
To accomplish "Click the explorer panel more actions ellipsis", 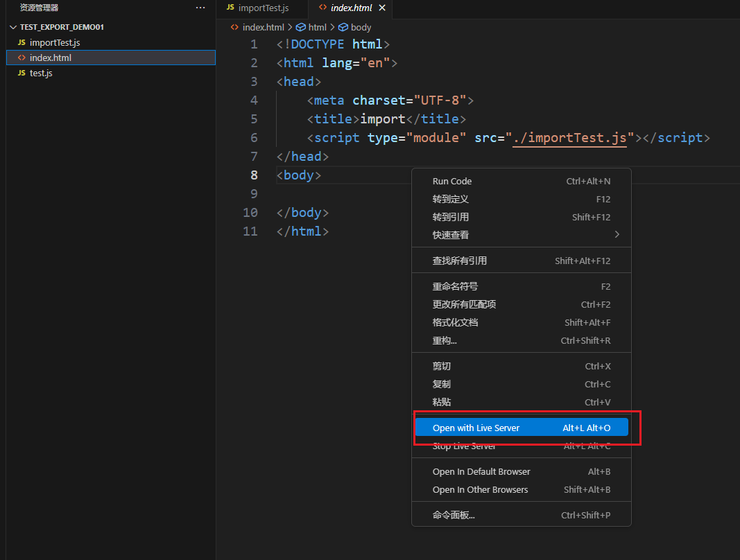I will click(x=200, y=8).
